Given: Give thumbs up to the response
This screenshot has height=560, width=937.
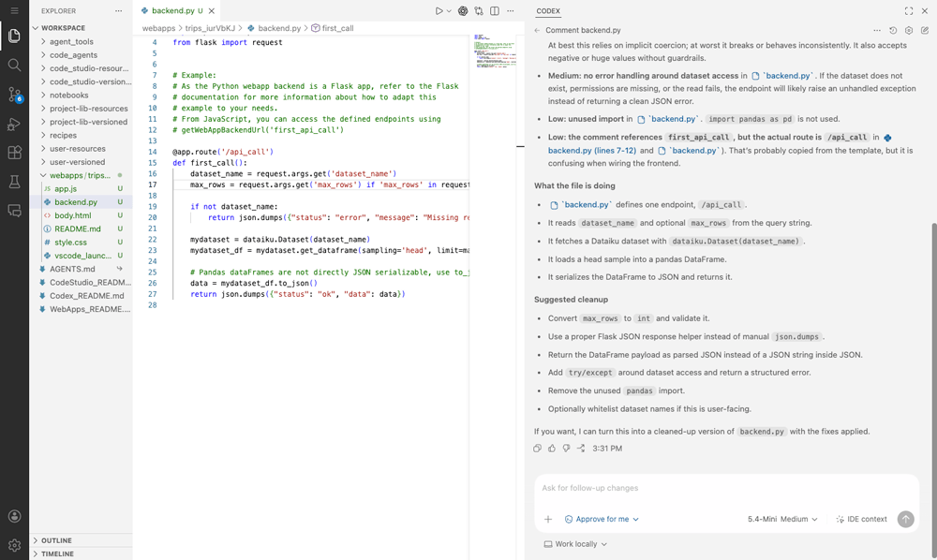Looking at the screenshot, I should coord(552,449).
